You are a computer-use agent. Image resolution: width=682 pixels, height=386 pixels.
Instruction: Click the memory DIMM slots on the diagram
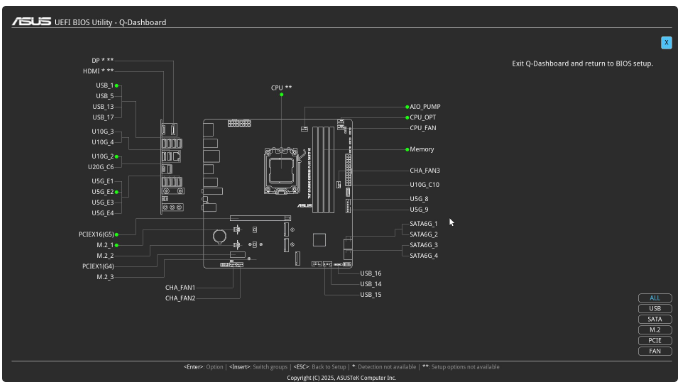coord(324,169)
